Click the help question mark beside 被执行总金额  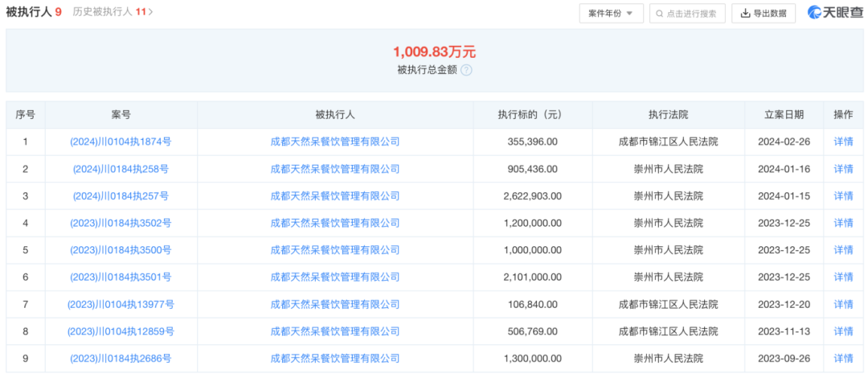pos(466,70)
